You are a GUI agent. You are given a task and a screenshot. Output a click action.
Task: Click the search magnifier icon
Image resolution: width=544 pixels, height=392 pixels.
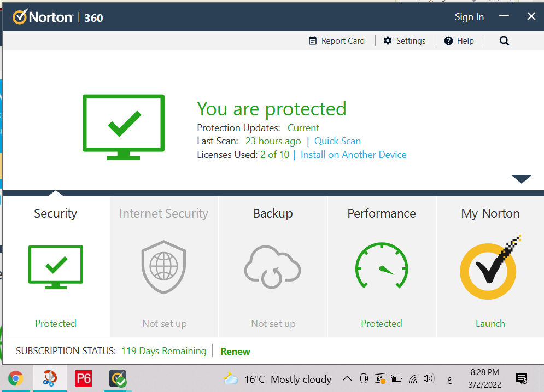click(504, 41)
